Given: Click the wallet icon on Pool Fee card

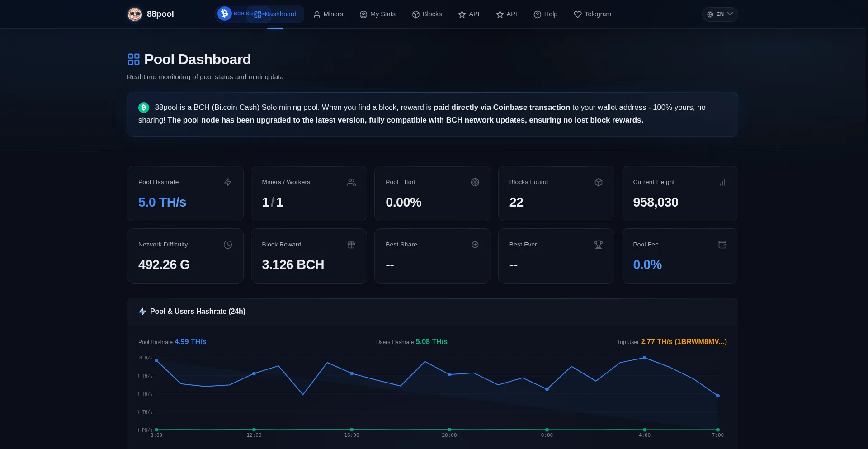Looking at the screenshot, I should (x=722, y=245).
